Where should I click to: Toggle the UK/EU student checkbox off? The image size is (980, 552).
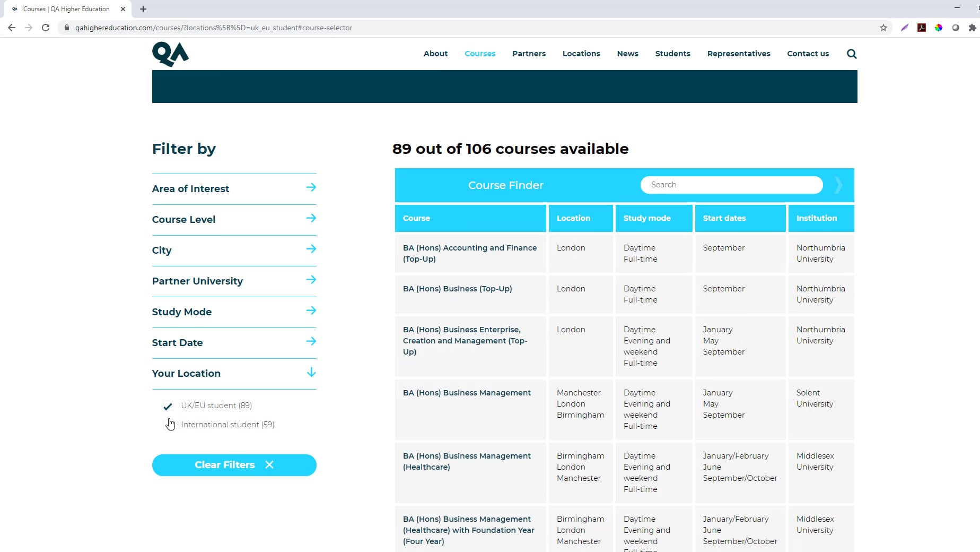click(x=168, y=406)
